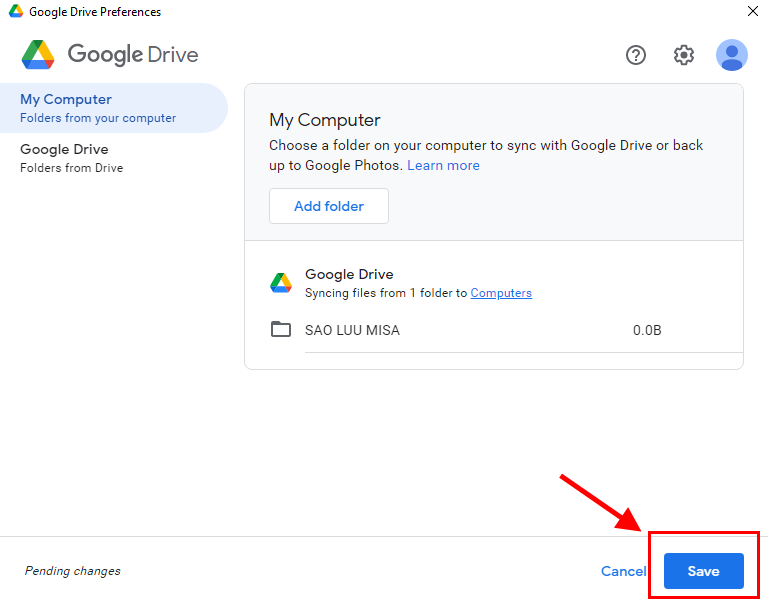Screen dimensions: 768x605
Task: Open the Learn more link
Action: point(443,166)
